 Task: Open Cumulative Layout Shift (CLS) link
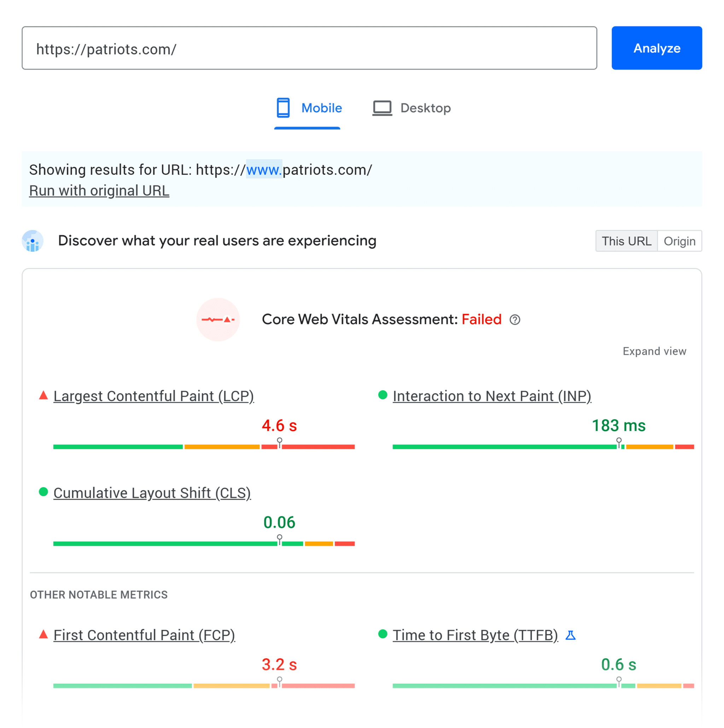[x=152, y=493]
